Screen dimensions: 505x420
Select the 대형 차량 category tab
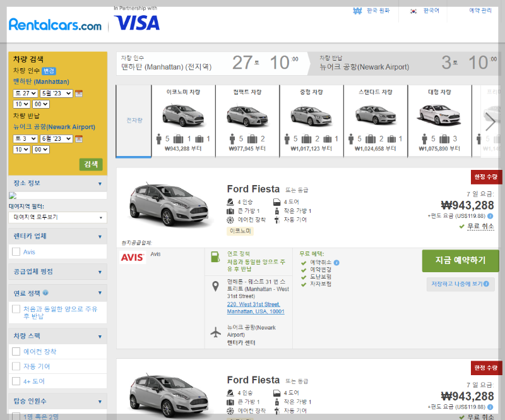(x=439, y=121)
